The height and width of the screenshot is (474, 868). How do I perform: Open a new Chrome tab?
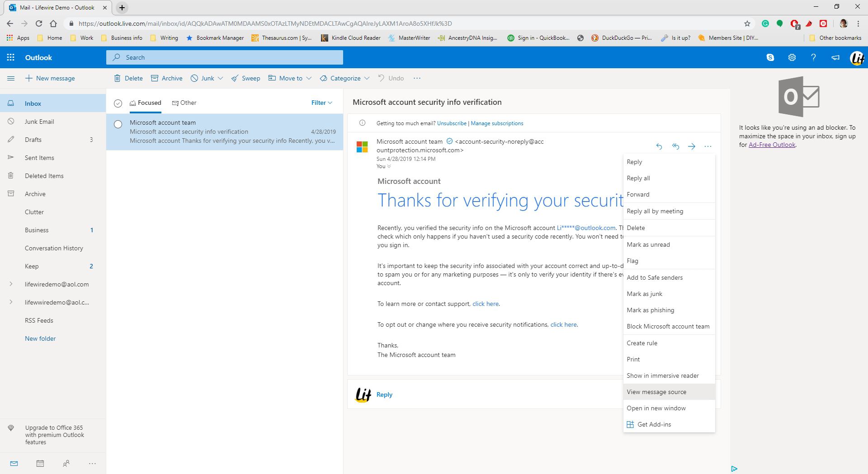122,8
